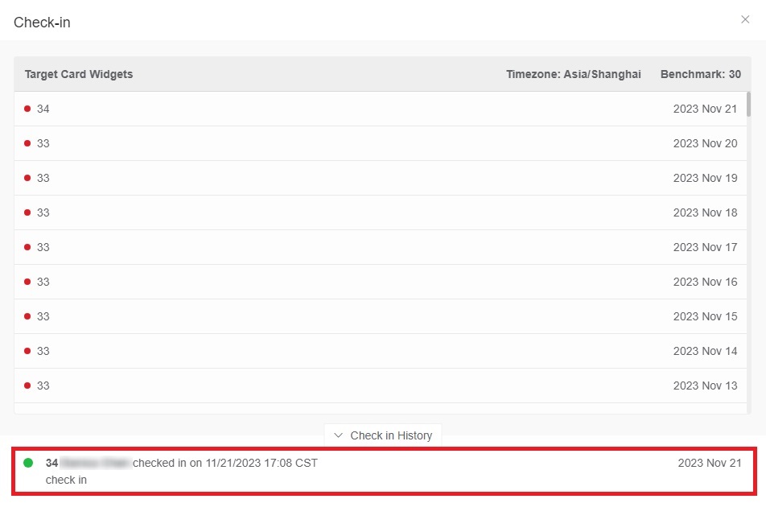Open the check-in entry from 17:08 CST
The width and height of the screenshot is (766, 532).
[x=225, y=463]
